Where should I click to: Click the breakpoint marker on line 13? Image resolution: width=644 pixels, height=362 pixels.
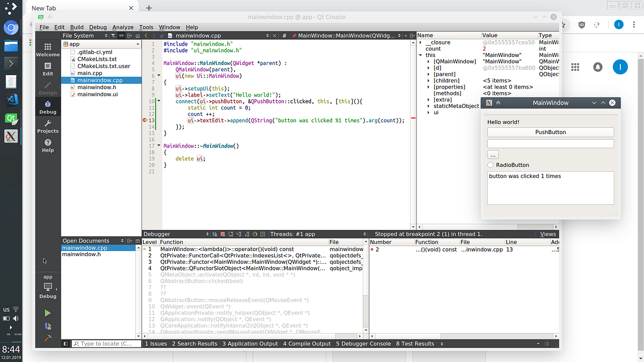pos(144,121)
